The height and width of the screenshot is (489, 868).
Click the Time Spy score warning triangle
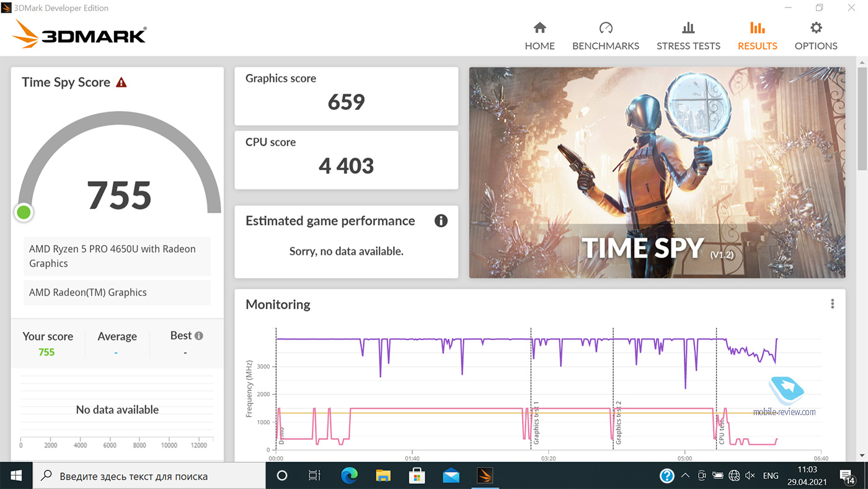pos(122,82)
